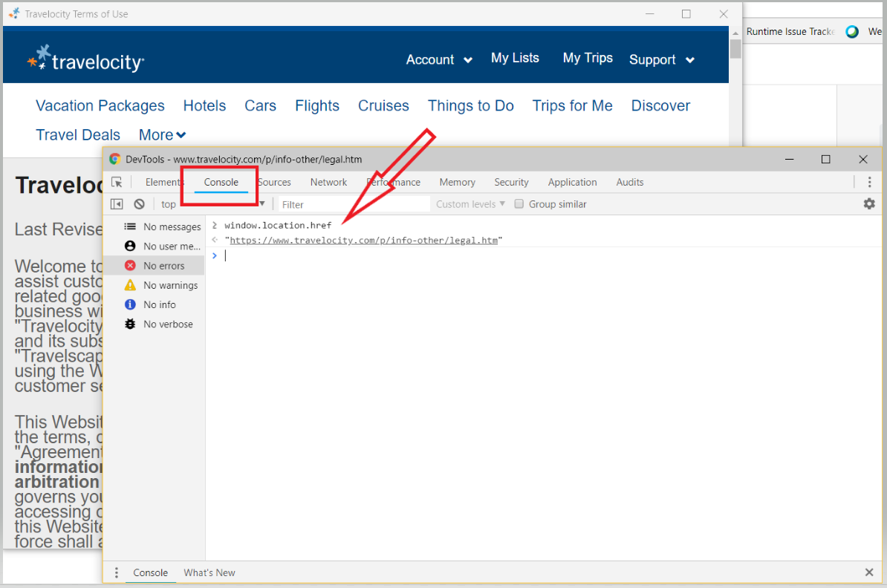Open the Discover link
Viewport: 887px width, 588px height.
pos(660,105)
